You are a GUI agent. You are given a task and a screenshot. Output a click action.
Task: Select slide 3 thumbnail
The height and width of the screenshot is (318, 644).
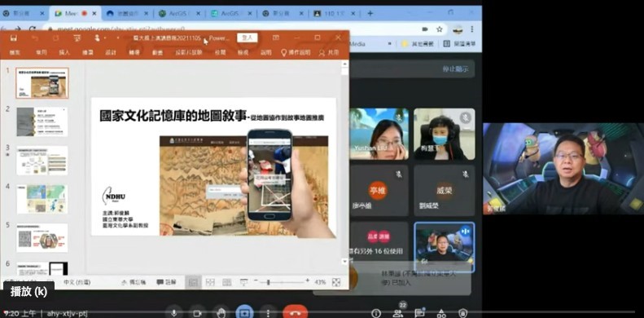(42, 161)
